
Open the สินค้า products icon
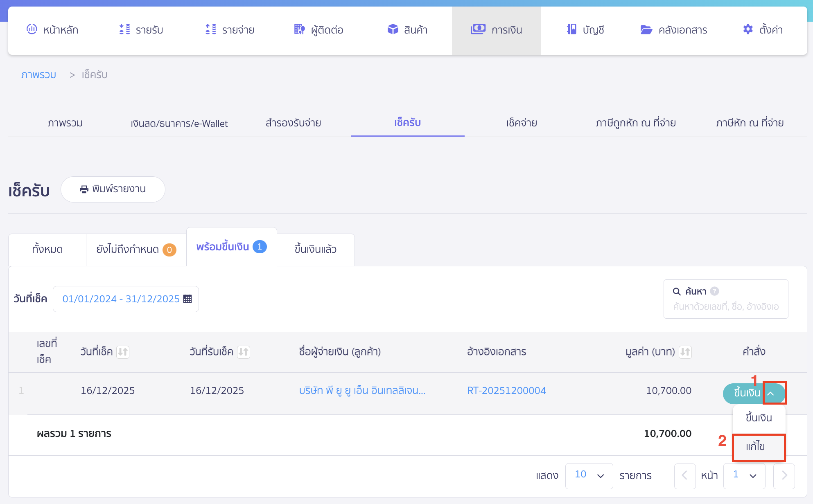click(392, 29)
